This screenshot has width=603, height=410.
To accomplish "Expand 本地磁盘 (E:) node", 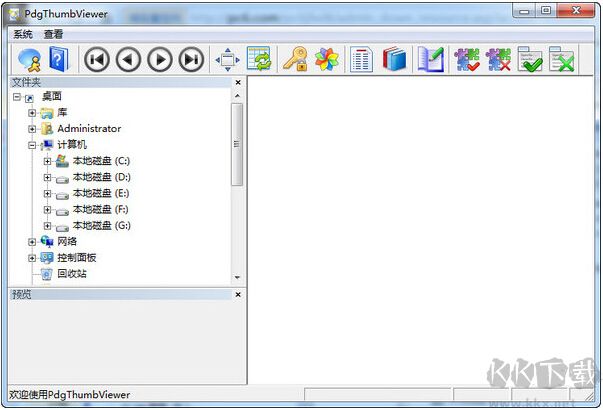I will tap(47, 193).
